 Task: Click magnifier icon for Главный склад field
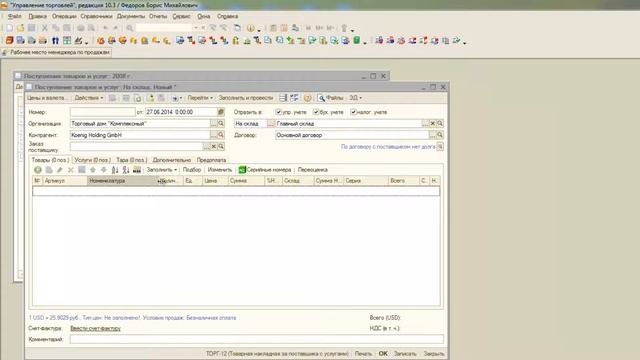point(440,123)
